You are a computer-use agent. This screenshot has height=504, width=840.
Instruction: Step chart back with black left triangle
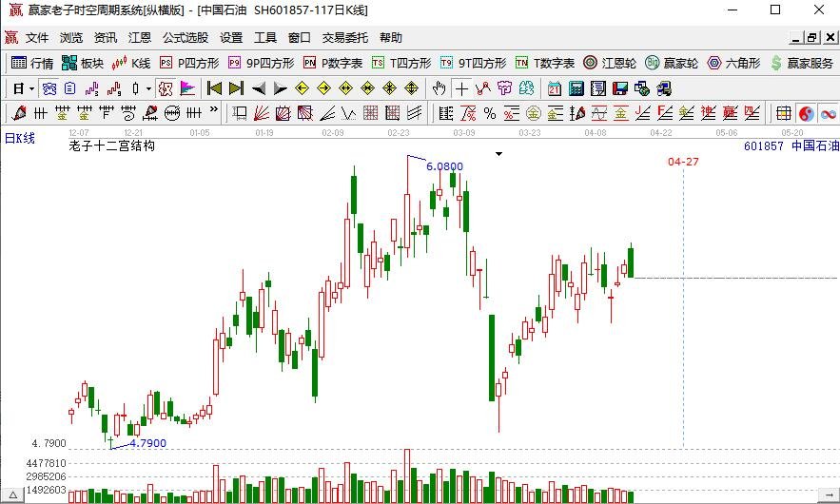click(x=259, y=88)
